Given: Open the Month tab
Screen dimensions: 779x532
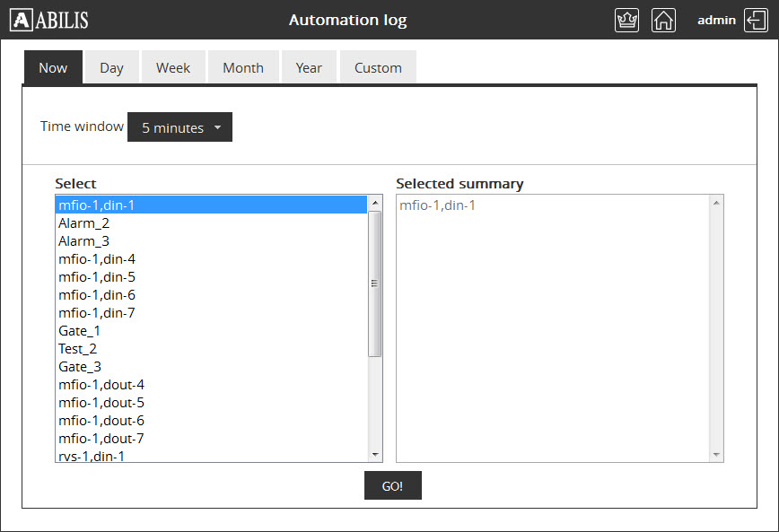Looking at the screenshot, I should 243,68.
